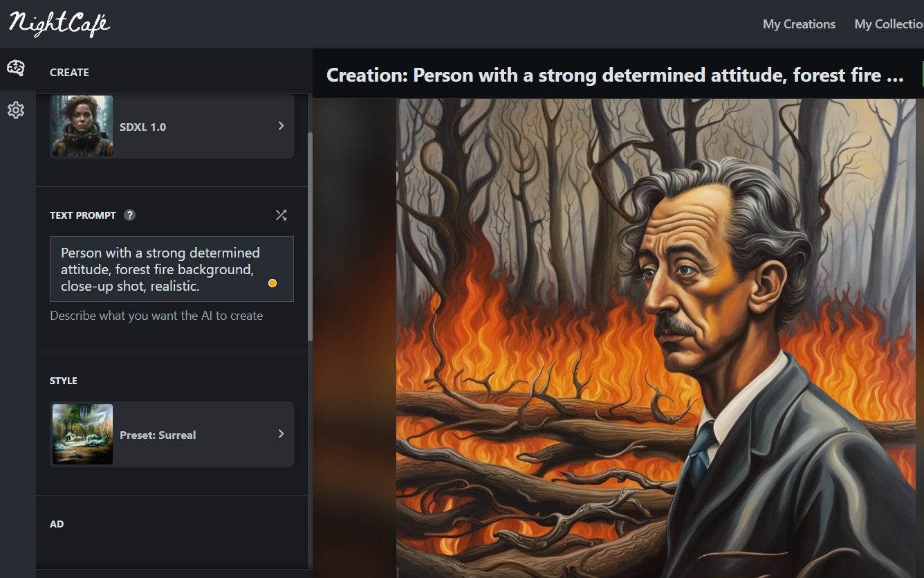Click the CREATE panel header label
This screenshot has height=578, width=924.
pos(69,72)
